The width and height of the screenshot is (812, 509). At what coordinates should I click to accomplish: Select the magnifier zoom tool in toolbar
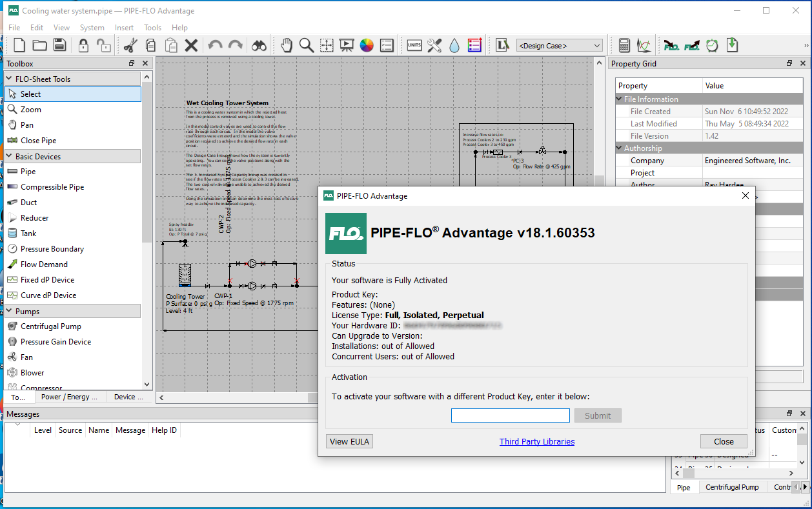point(307,45)
